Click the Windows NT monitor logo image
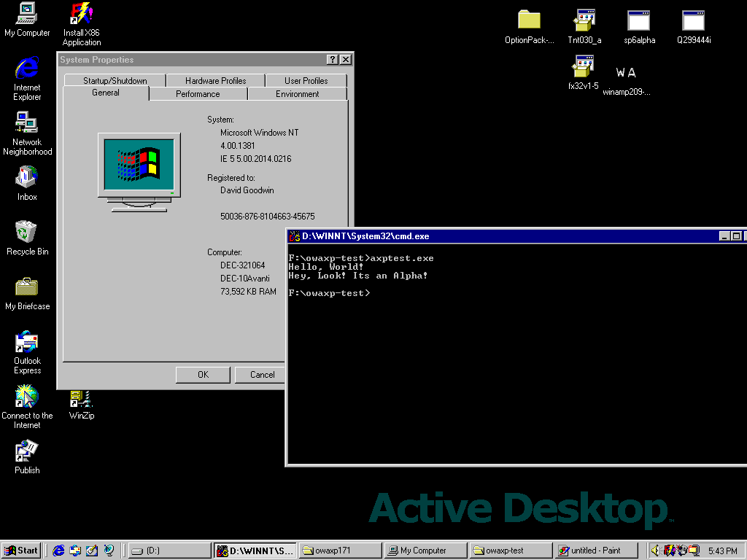This screenshot has width=747, height=560. [x=139, y=172]
